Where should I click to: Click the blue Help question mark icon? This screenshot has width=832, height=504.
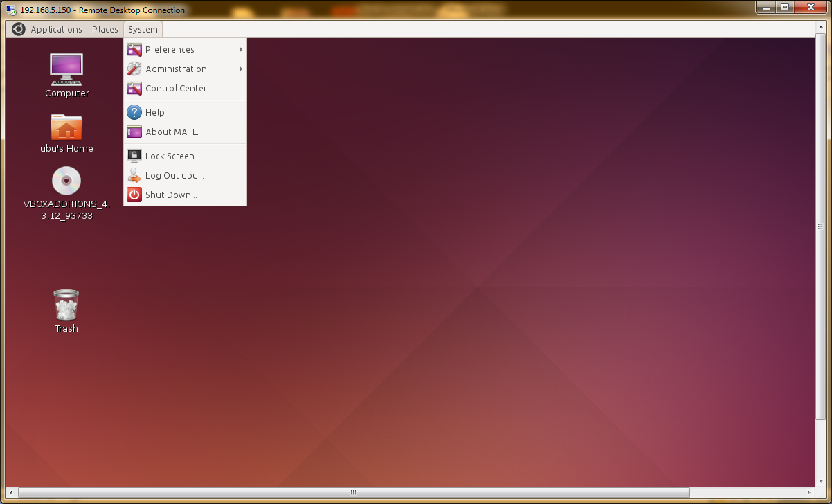(134, 113)
